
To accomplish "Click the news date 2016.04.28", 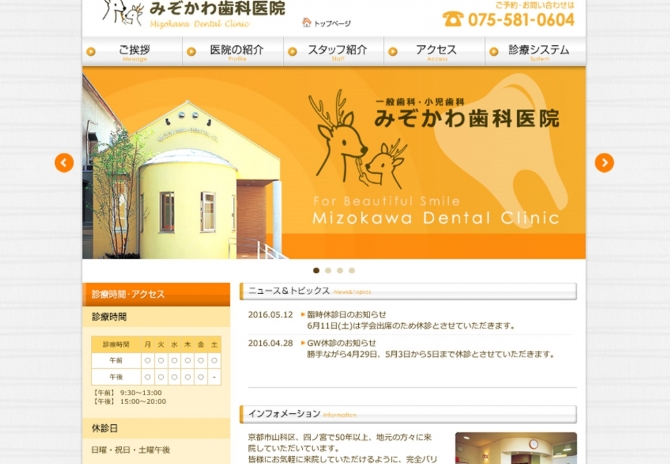I will tap(270, 343).
